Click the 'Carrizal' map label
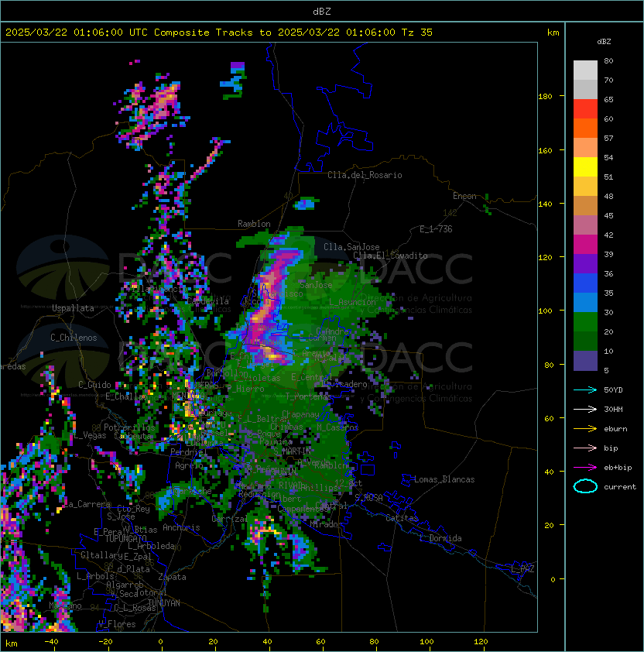This screenshot has height=652, width=644. tap(229, 519)
